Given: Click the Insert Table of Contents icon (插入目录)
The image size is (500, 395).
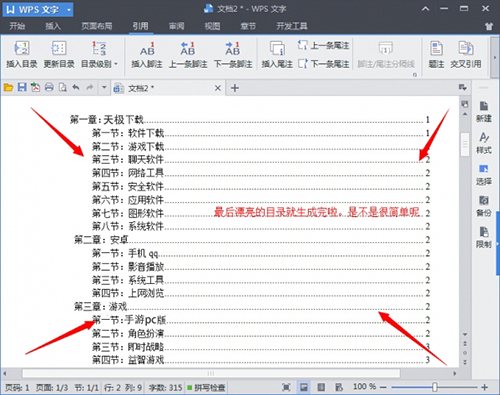Looking at the screenshot, I should tap(22, 55).
